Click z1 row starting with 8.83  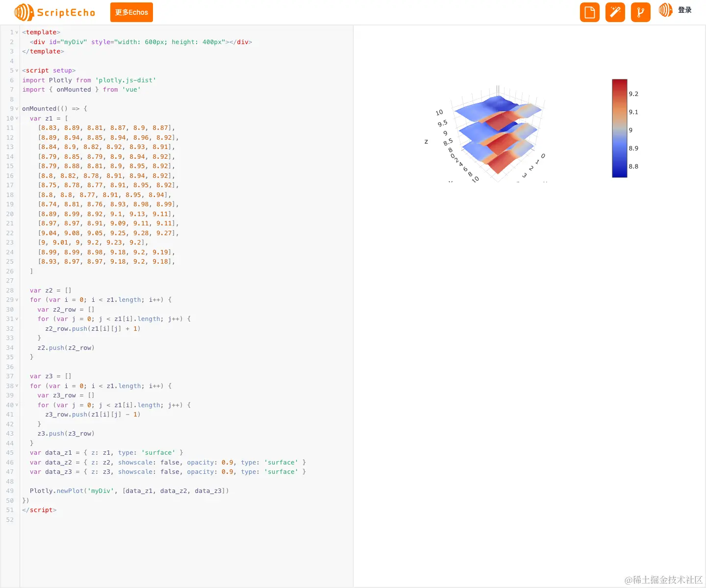[106, 128]
